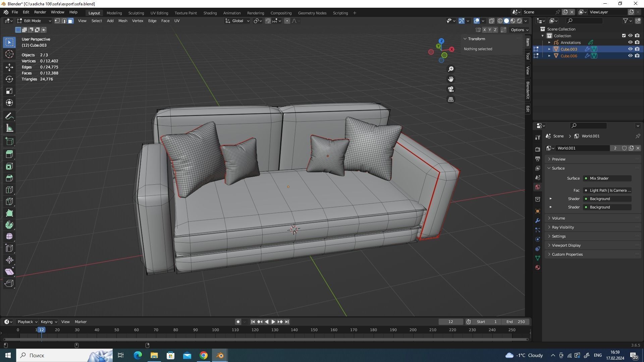Activate the Scale tool

pos(9,91)
